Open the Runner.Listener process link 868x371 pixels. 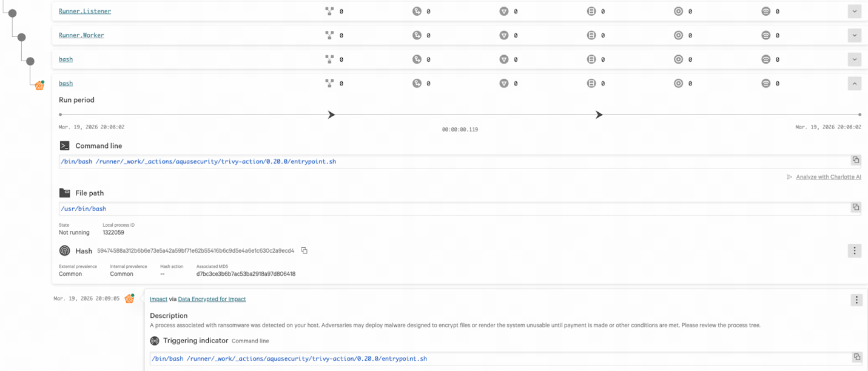84,11
